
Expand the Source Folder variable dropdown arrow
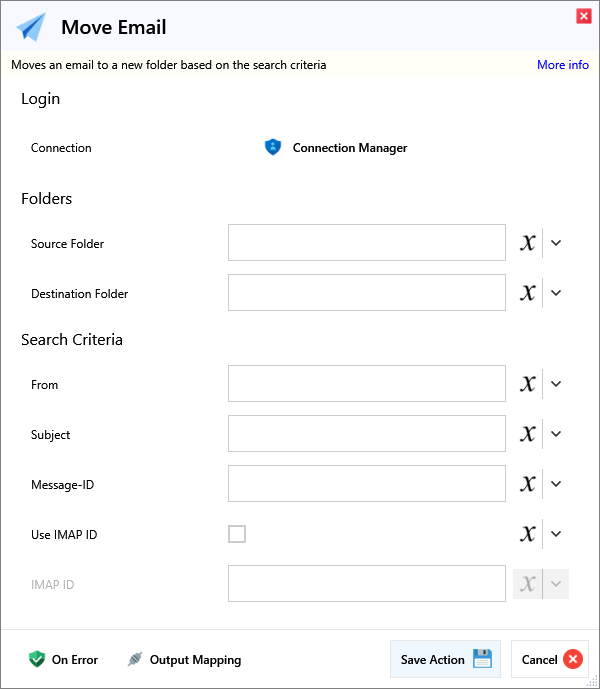[556, 243]
